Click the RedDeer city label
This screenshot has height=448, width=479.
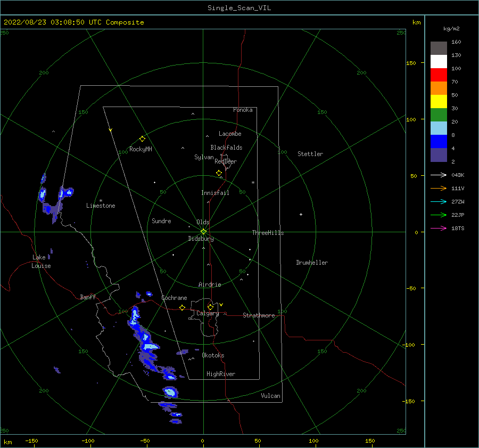pos(226,161)
